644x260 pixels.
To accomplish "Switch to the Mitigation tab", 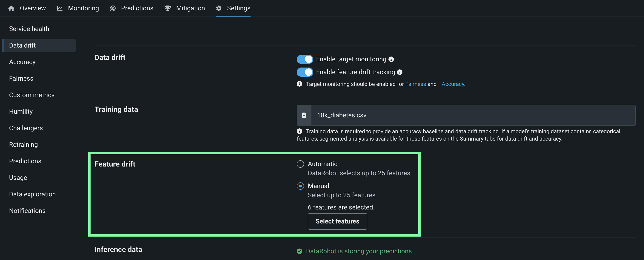I will (x=190, y=8).
